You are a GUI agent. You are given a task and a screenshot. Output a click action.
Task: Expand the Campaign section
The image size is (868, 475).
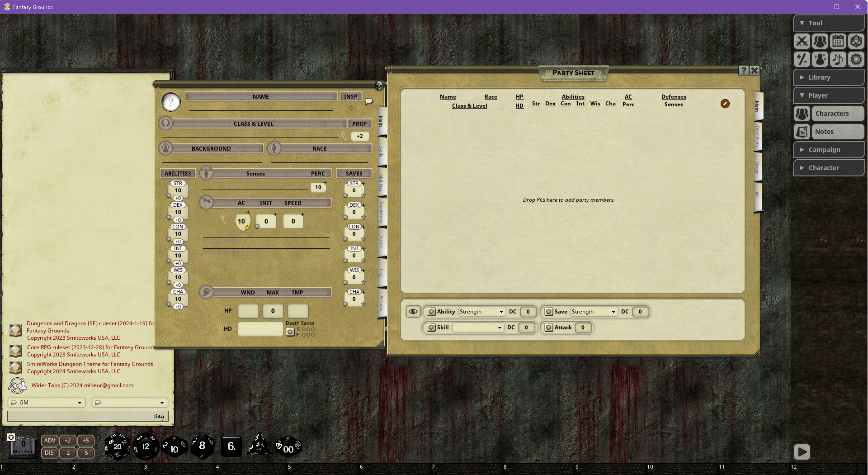(x=829, y=150)
